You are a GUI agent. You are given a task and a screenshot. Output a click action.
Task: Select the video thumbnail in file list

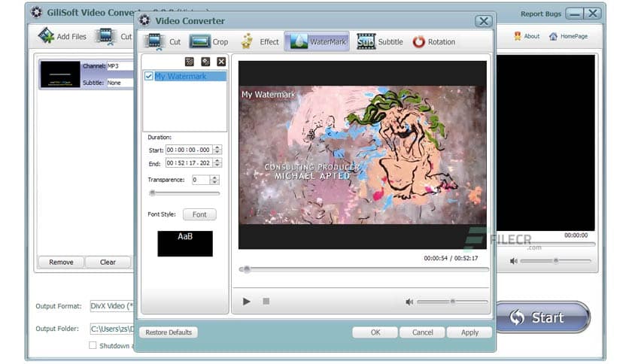[60, 74]
